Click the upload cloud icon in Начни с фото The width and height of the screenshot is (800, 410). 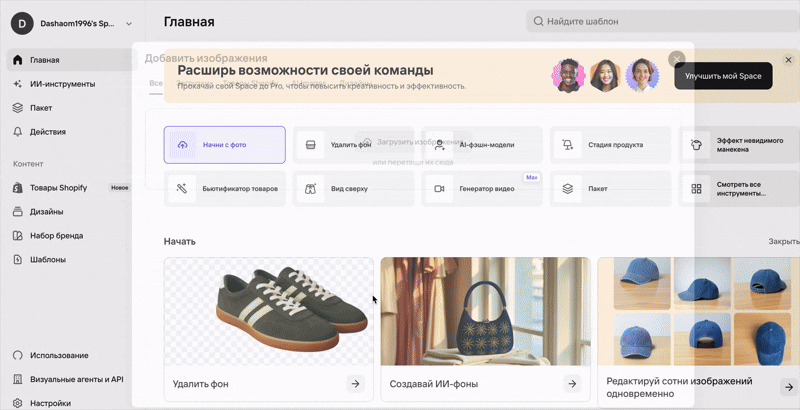182,145
